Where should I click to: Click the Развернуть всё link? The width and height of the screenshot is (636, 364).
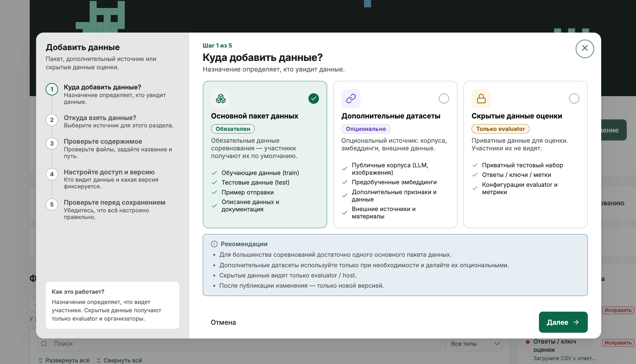(64, 360)
